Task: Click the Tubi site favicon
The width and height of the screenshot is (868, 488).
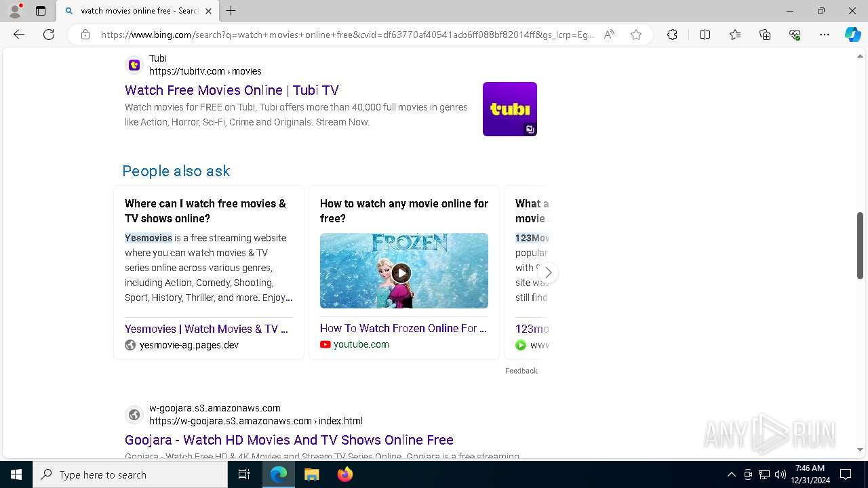Action: coord(134,65)
